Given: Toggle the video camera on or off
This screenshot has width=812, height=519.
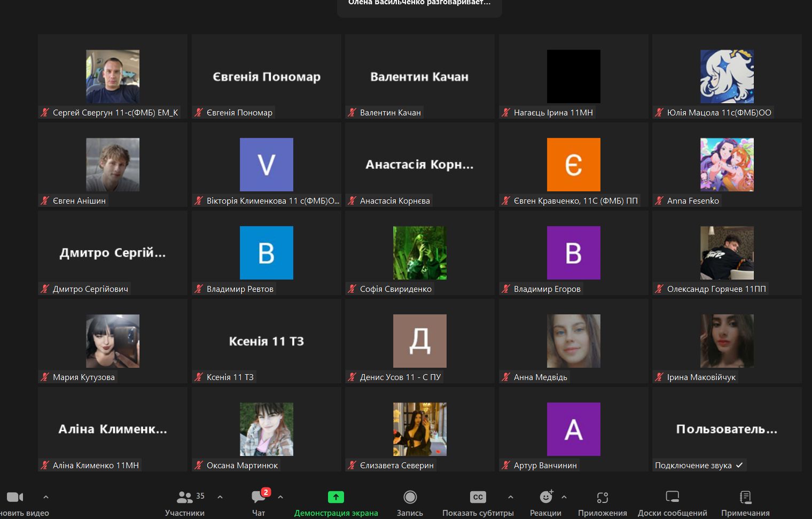Looking at the screenshot, I should [x=14, y=497].
